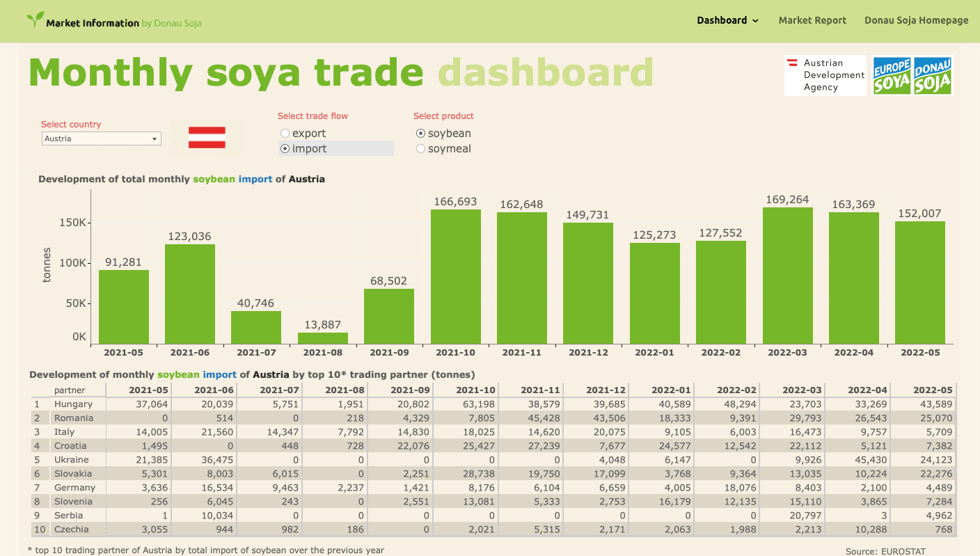980x556 pixels.
Task: Click the 2022-03 table column header
Action: coord(802,390)
